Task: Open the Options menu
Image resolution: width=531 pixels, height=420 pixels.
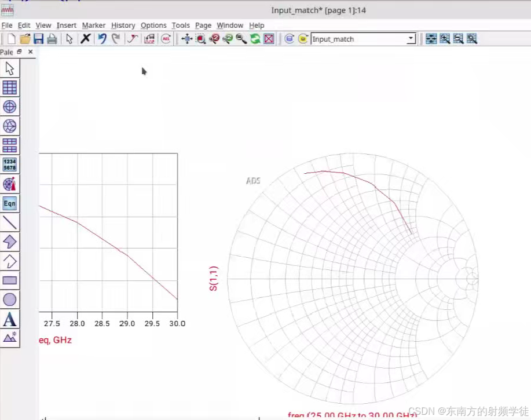Action: coord(153,25)
